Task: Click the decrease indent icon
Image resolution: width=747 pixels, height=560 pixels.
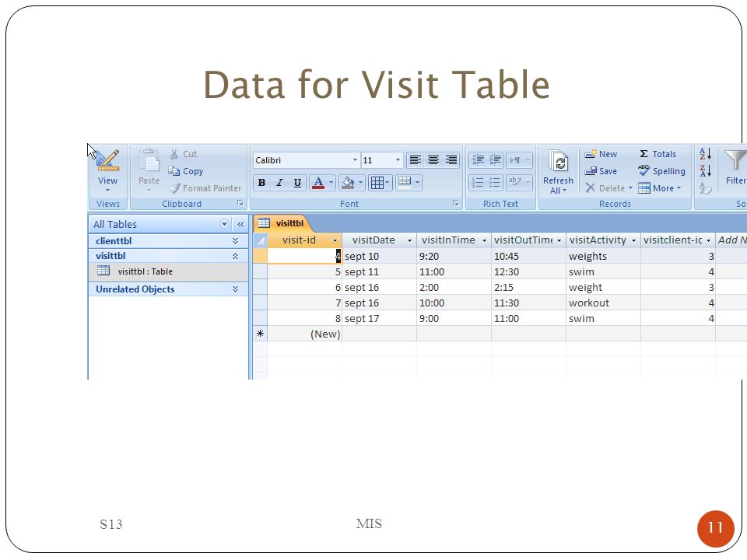Action: point(478,160)
